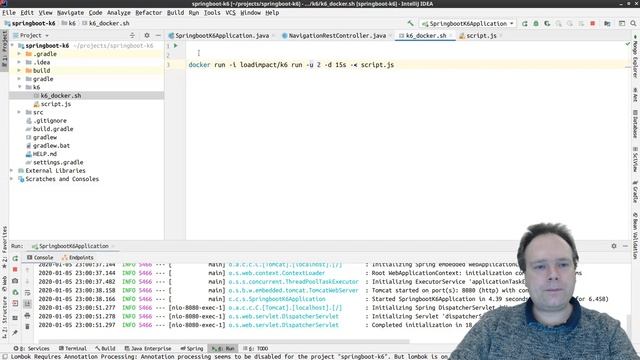Open the Analyze menu
This screenshot has height=360, width=640.
tap(118, 13)
